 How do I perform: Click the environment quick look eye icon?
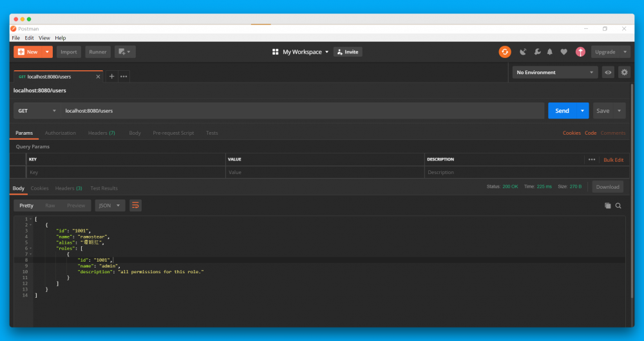coord(608,72)
